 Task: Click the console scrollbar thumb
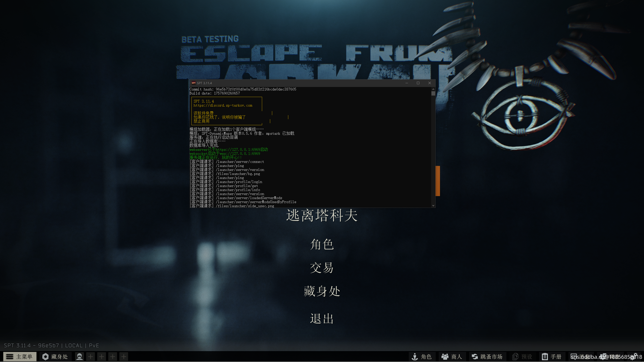(433, 94)
